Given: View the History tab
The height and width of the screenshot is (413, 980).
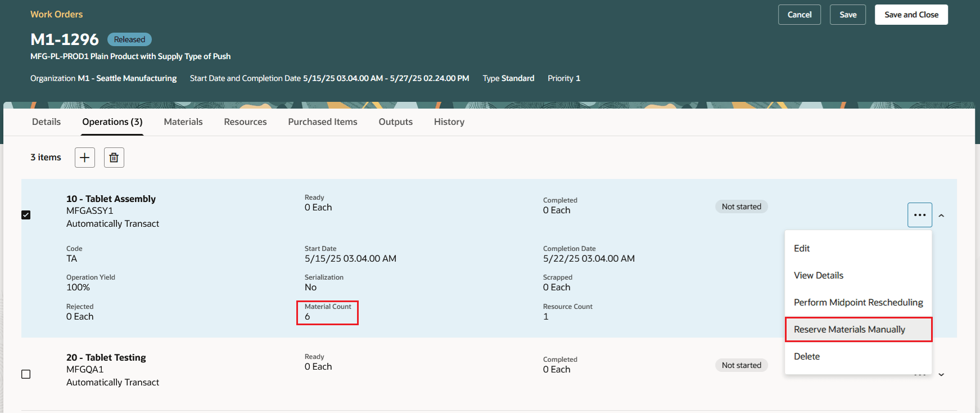Looking at the screenshot, I should pos(449,122).
